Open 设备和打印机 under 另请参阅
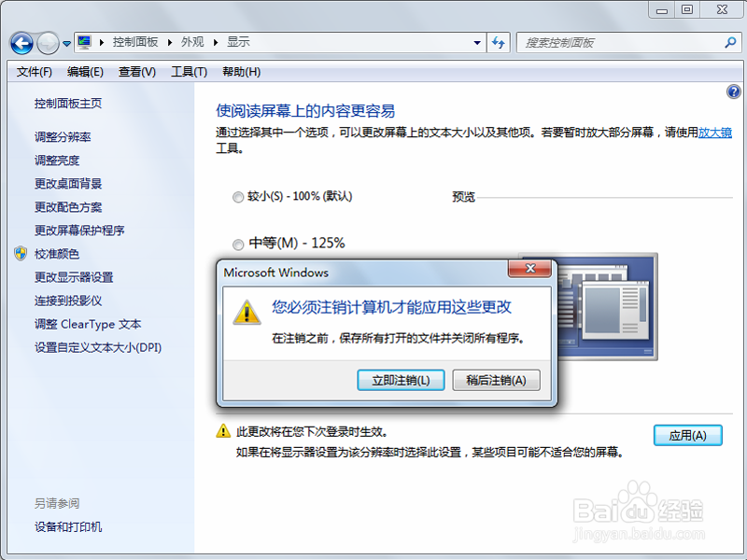 tap(68, 526)
